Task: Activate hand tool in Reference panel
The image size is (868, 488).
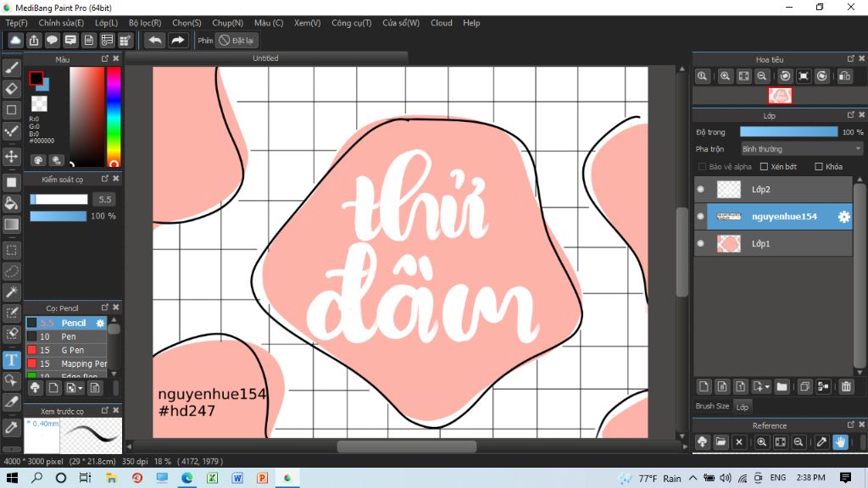Action: [x=840, y=442]
